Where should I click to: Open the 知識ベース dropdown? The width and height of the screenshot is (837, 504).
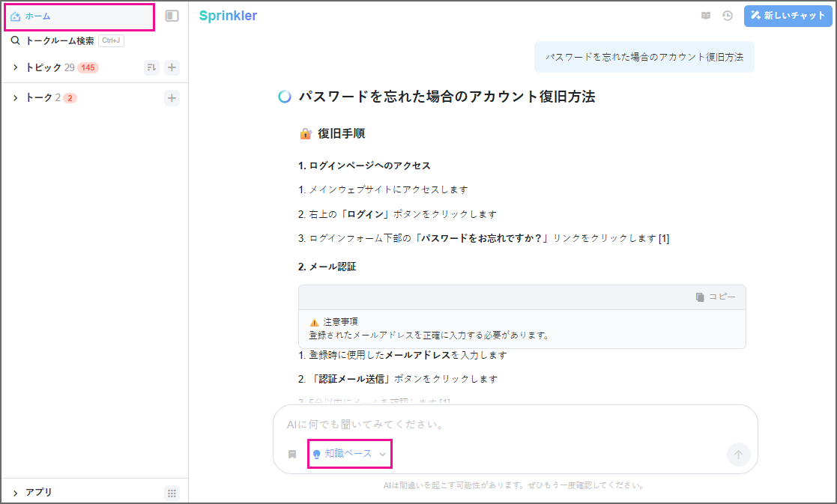[349, 454]
